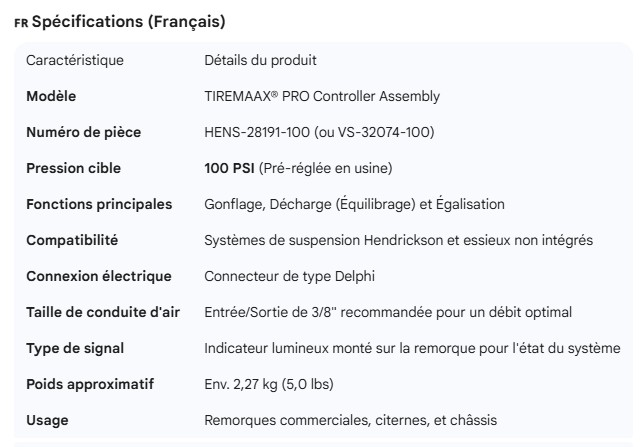The height and width of the screenshot is (447, 644).
Task: Select the Fonctions principales label
Action: pos(99,204)
